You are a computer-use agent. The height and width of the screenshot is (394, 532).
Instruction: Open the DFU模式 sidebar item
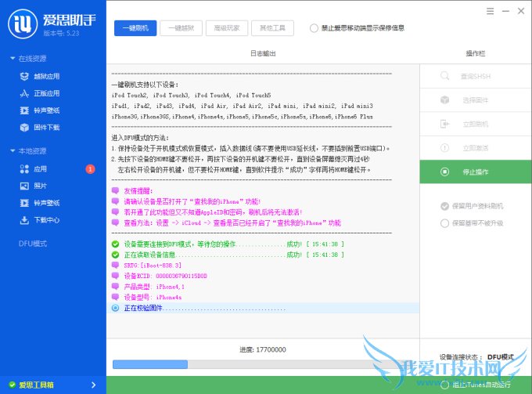(33, 244)
